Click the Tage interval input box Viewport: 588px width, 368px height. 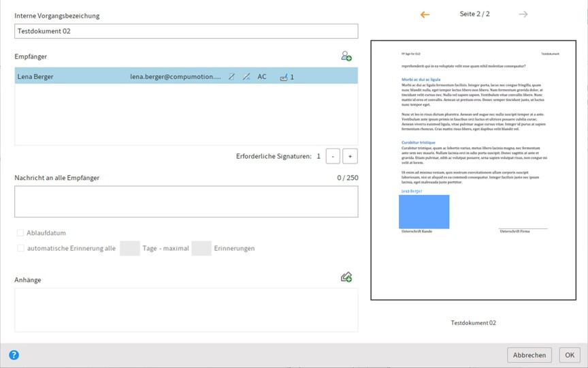coord(130,248)
